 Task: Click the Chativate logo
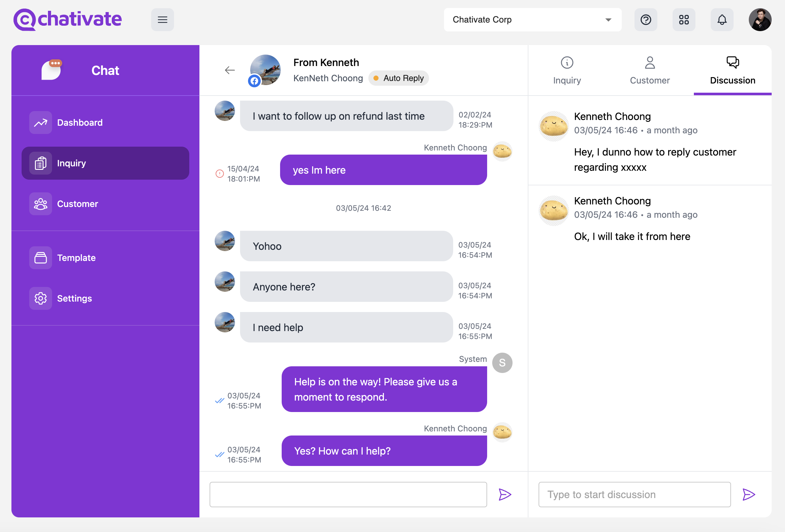point(68,20)
